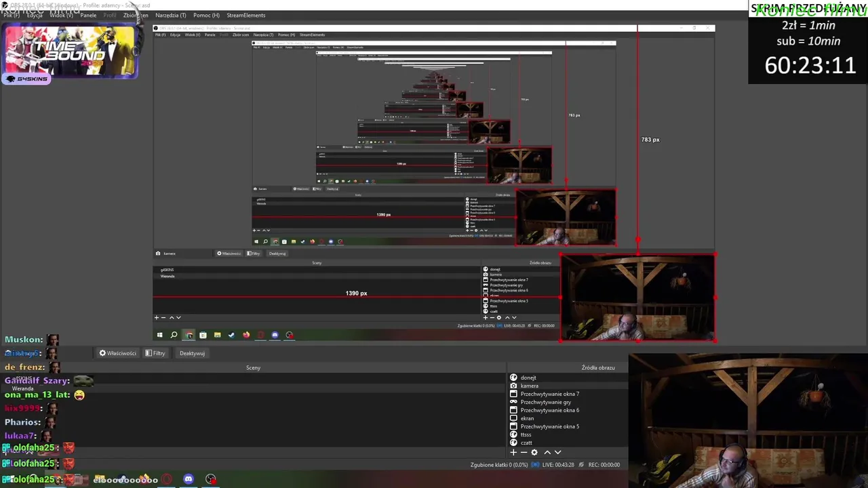The height and width of the screenshot is (488, 868).
Task: Click the live streaming status icon
Action: [535, 465]
